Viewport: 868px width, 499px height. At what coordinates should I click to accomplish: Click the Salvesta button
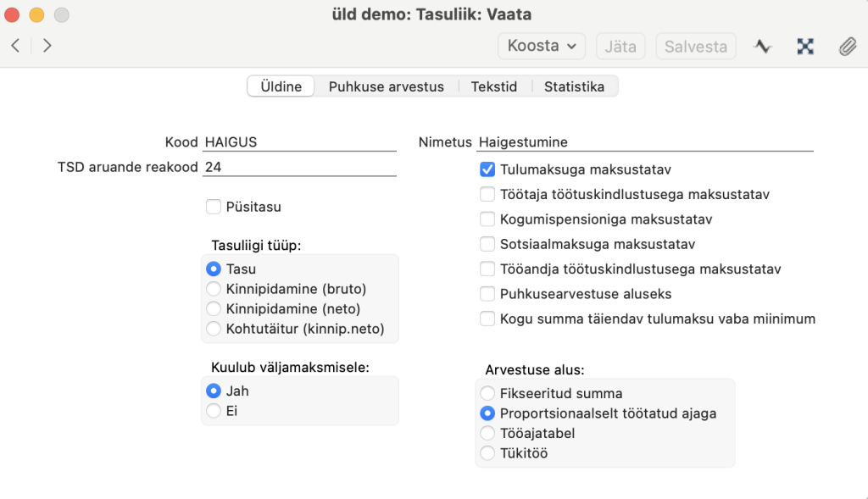(695, 46)
